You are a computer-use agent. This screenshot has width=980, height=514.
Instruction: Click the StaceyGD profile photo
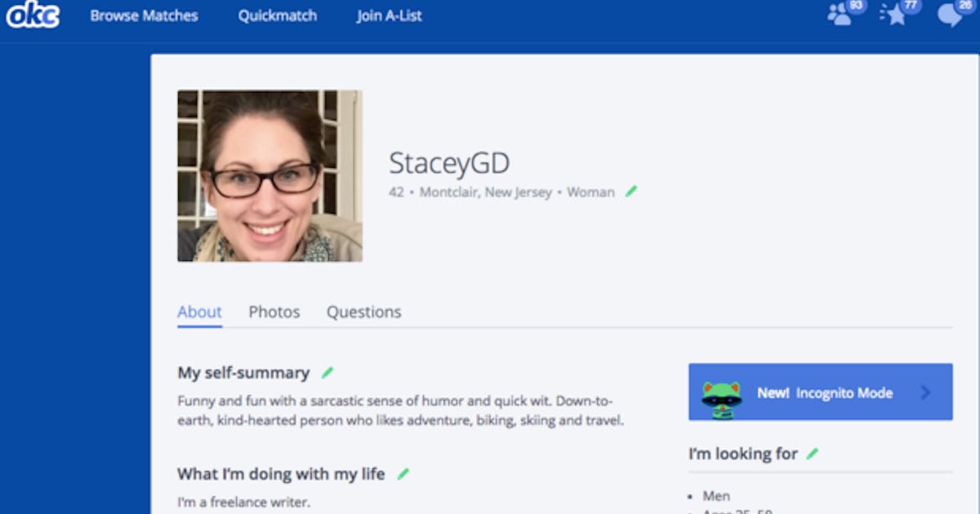pos(269,175)
